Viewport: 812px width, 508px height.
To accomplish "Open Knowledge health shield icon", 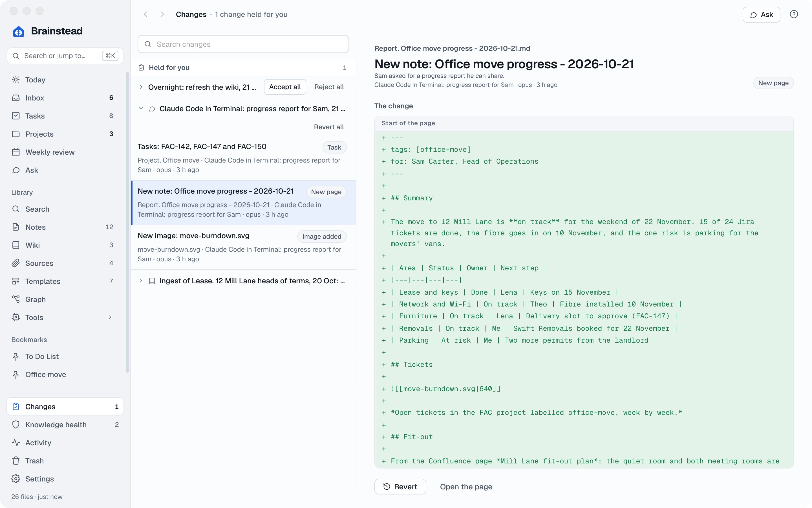I will 16,425.
